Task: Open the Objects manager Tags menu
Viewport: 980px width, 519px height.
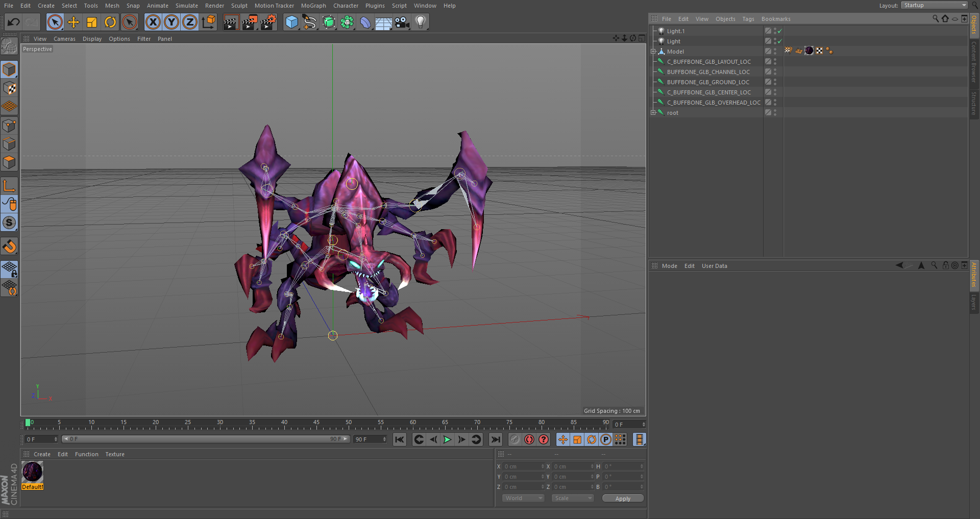Action: tap(748, 19)
